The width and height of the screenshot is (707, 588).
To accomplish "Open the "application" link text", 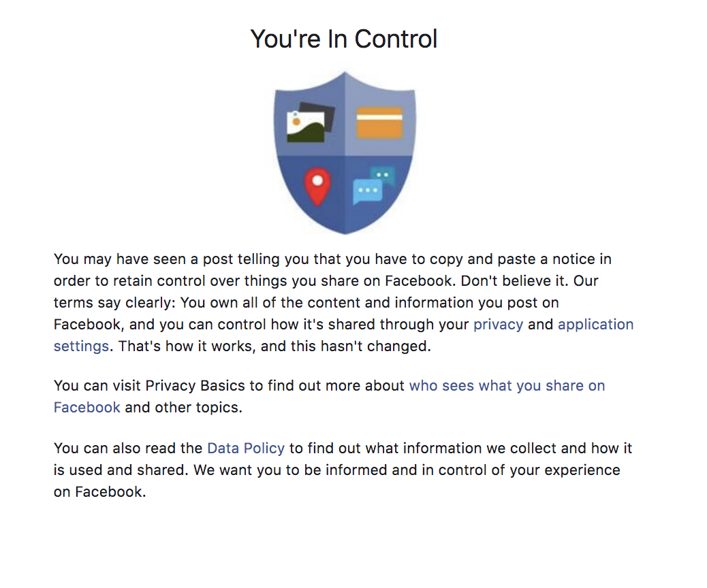I will click(x=595, y=325).
